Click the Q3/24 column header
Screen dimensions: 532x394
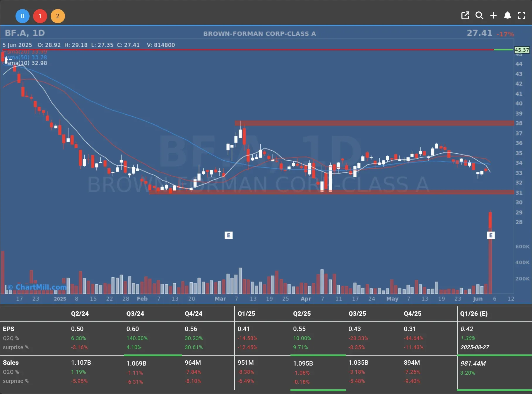pyautogui.click(x=135, y=313)
